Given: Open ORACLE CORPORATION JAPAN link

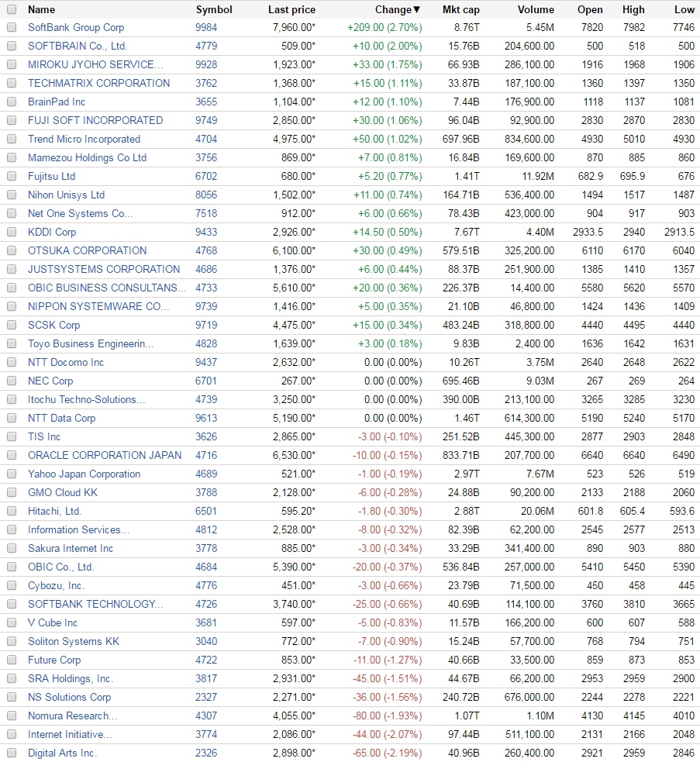Looking at the screenshot, I should pos(105,455).
